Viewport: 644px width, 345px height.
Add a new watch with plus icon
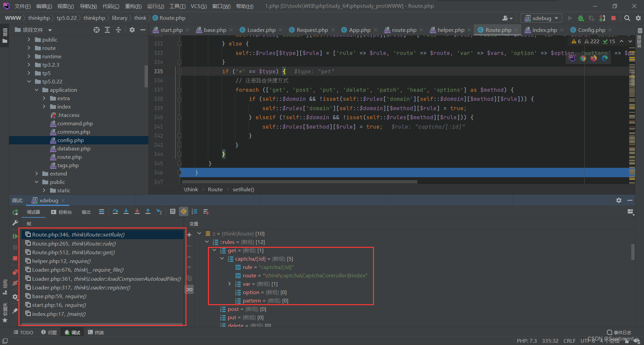coord(189,235)
